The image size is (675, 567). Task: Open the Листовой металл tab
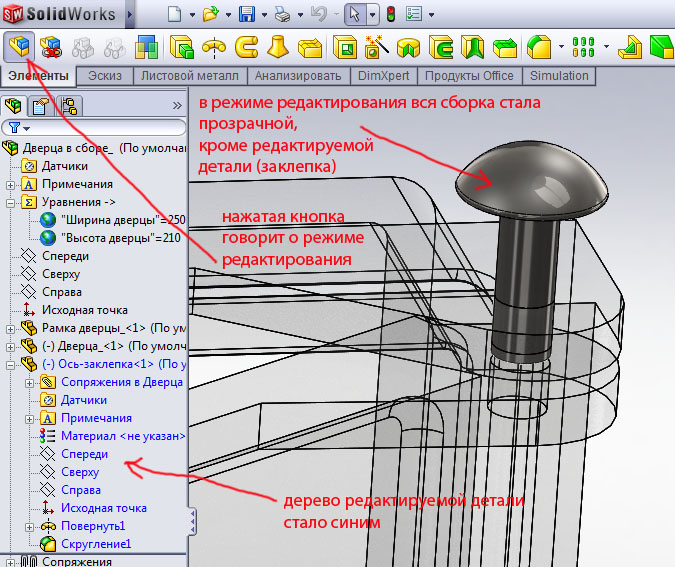click(190, 76)
